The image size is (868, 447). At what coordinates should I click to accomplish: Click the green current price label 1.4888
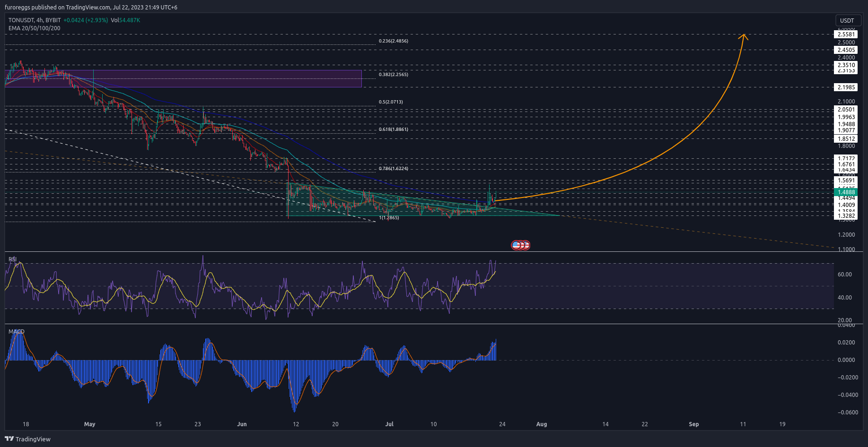(x=846, y=192)
